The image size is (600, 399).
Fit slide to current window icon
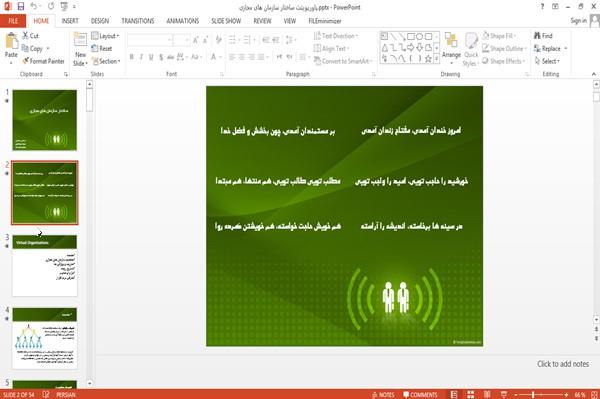pyautogui.click(x=595, y=395)
